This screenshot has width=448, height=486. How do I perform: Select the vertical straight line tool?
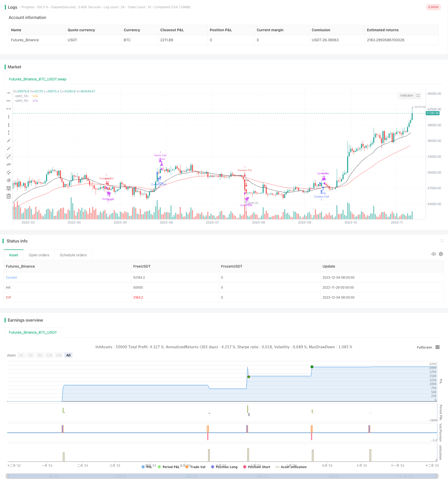9,117
